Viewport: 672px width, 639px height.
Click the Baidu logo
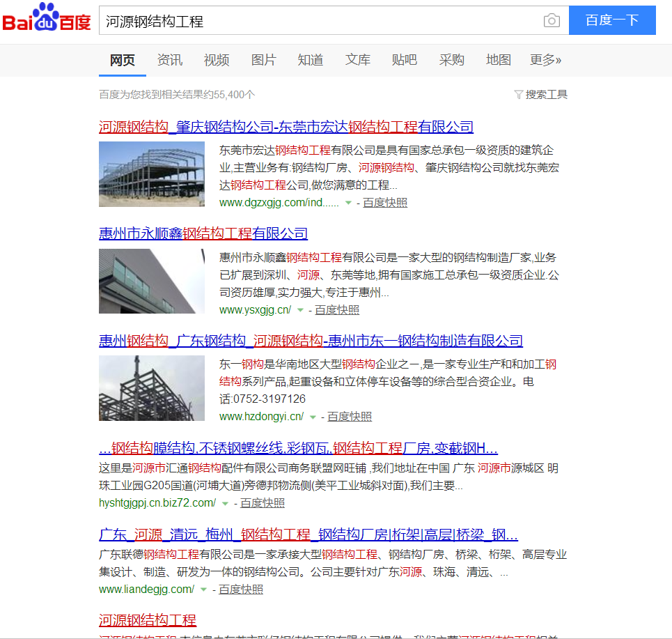47,18
